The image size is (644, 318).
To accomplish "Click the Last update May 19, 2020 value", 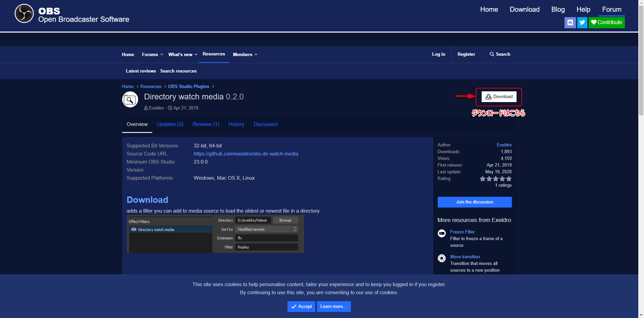I will point(498,172).
